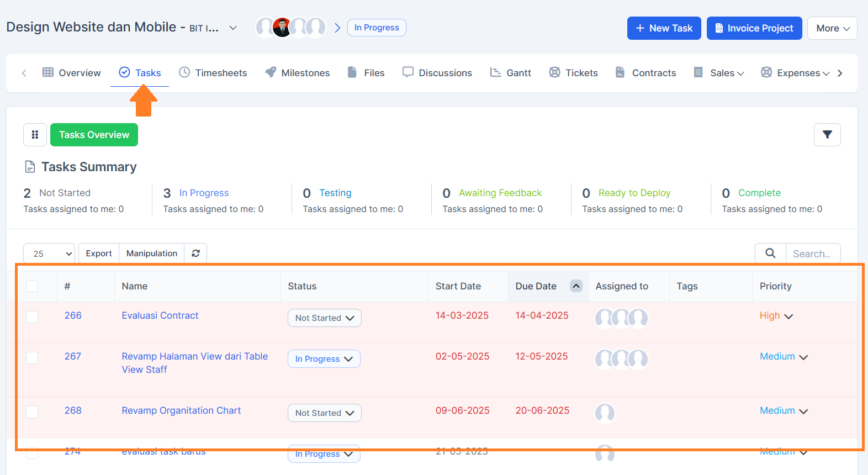Click the New Task button
The width and height of the screenshot is (868, 475).
pos(664,28)
